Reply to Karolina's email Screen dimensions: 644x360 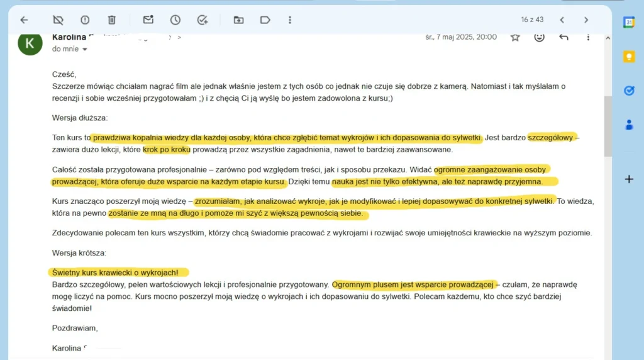click(563, 37)
